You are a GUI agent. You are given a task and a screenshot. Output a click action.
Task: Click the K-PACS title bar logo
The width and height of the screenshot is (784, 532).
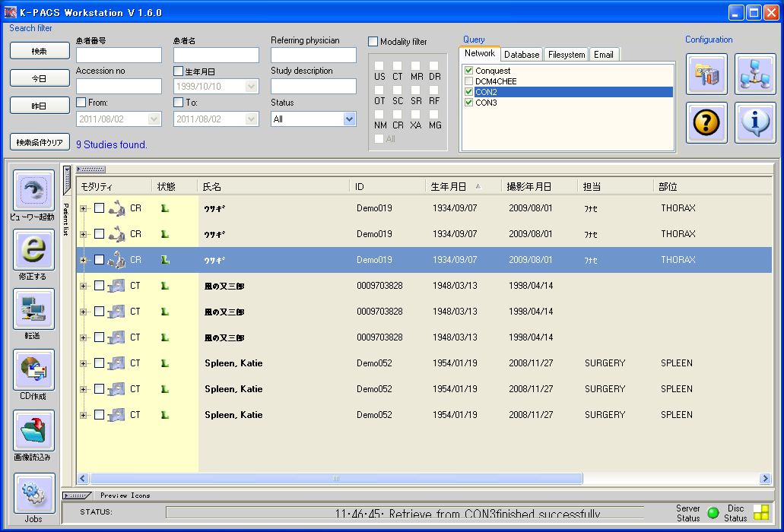coord(10,12)
